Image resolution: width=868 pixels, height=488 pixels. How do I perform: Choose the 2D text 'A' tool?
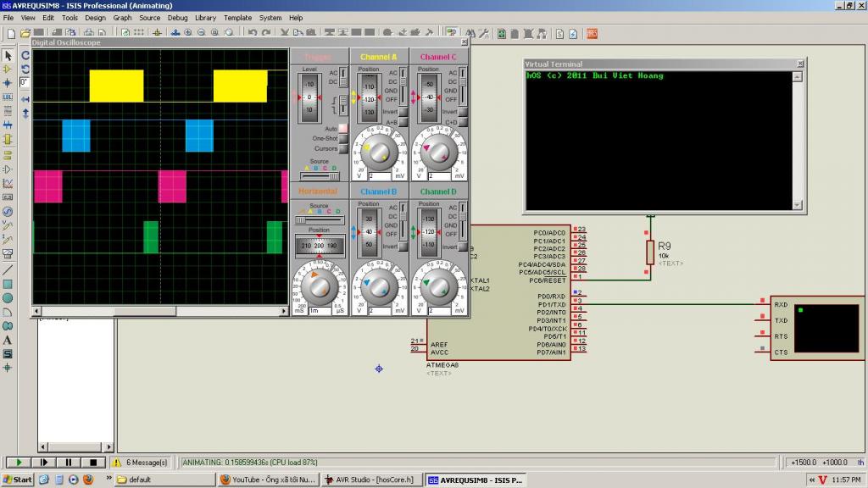[x=8, y=340]
